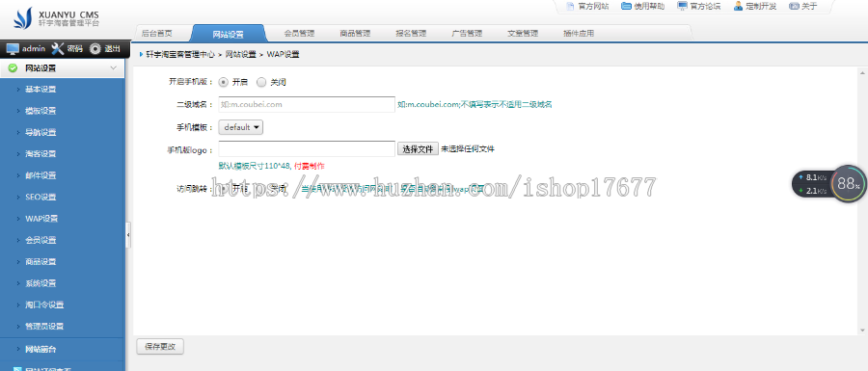The width and height of the screenshot is (868, 371).
Task: Open password change via wrench icon
Action: click(x=58, y=48)
